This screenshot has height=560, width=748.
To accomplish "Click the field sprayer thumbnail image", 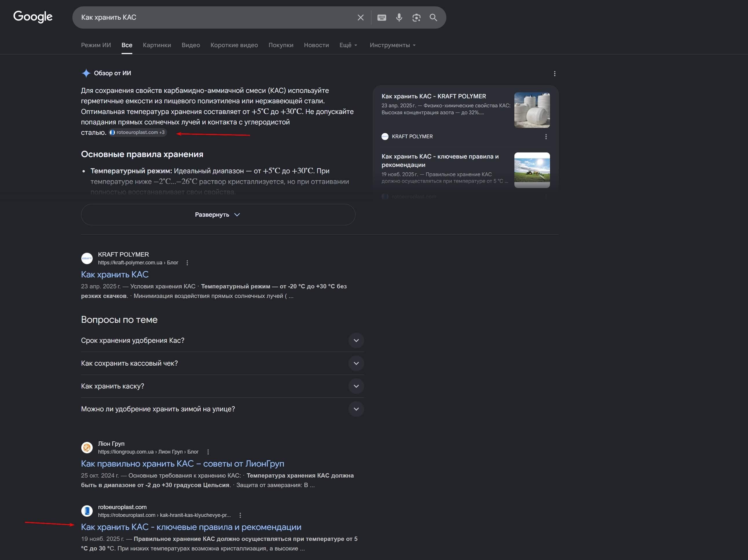I will [532, 170].
